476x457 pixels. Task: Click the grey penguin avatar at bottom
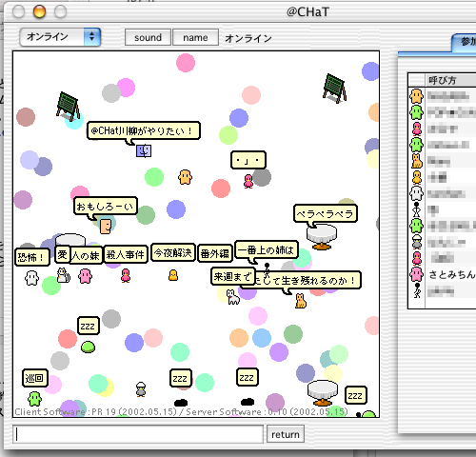pos(141,389)
